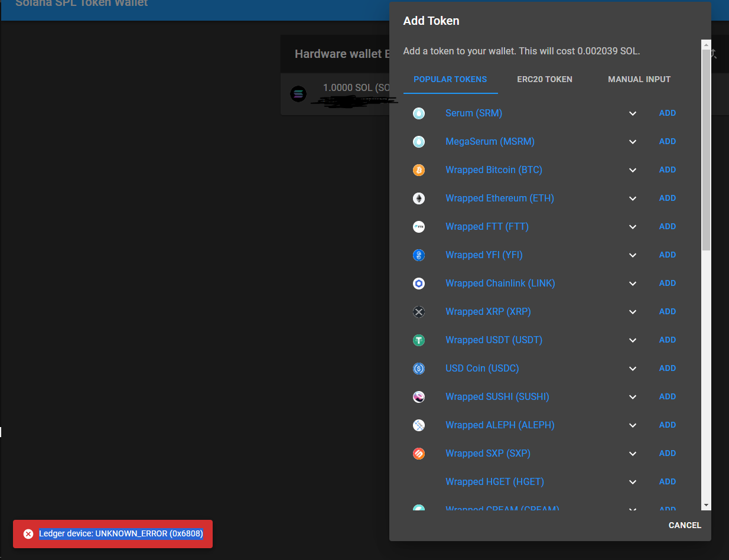Viewport: 729px width, 560px height.
Task: Expand Wrapped USDT details chevron
Action: [633, 340]
